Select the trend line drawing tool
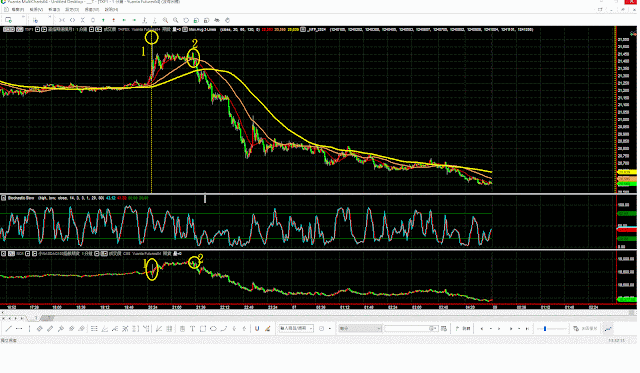 [x=9, y=329]
